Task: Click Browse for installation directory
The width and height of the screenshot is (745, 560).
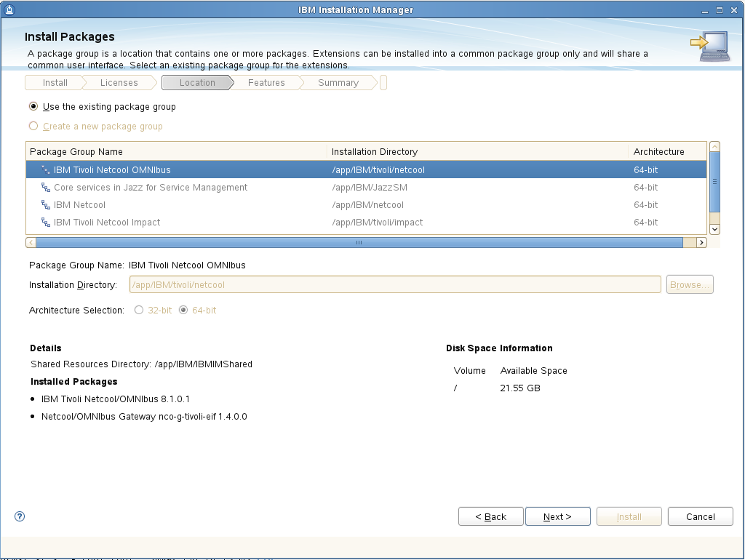Action: click(690, 284)
